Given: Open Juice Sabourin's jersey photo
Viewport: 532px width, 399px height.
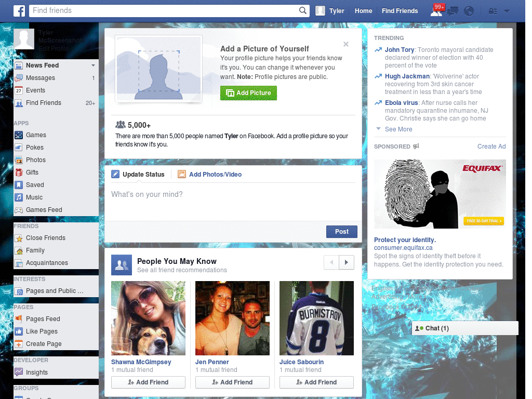Looking at the screenshot, I should 316,318.
